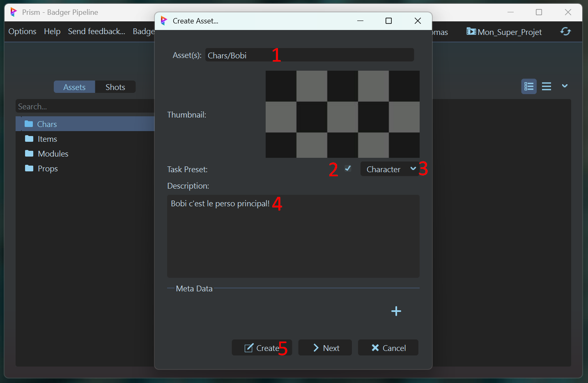Cancel the Create Asset dialog
The height and width of the screenshot is (383, 588).
tap(388, 348)
